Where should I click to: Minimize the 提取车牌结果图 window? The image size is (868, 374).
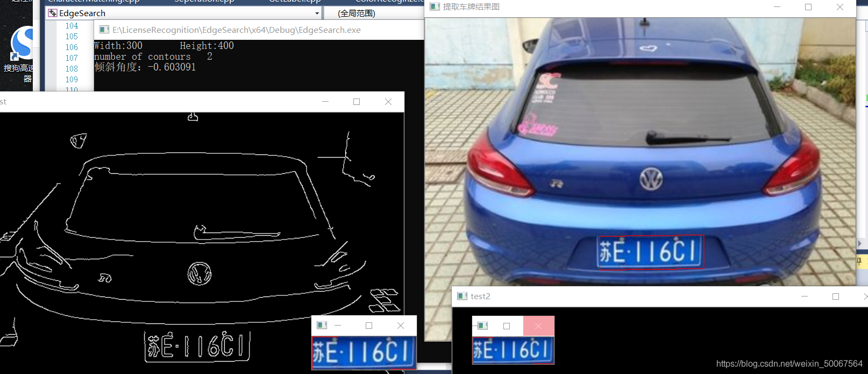[x=777, y=7]
